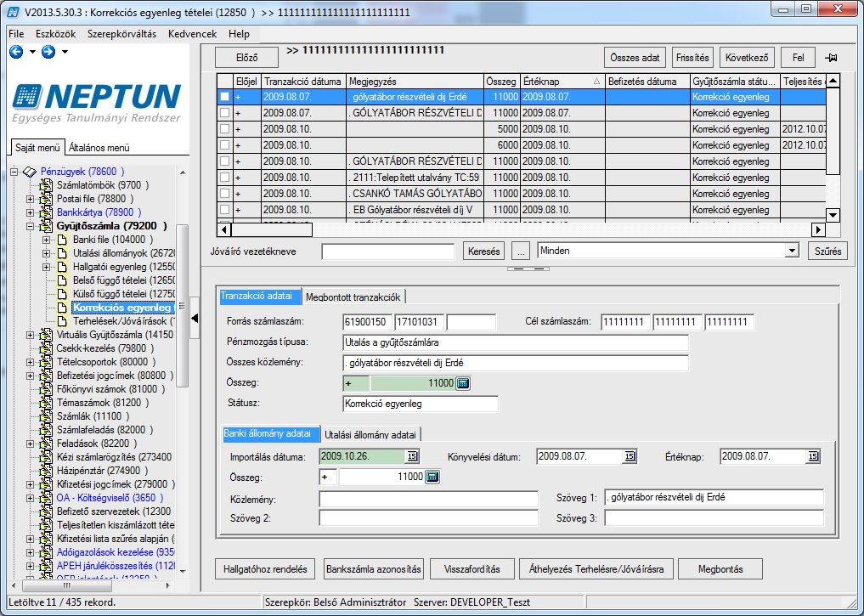Open the Kedvencek menu
Screen dimensions: 864x616
coord(193,34)
